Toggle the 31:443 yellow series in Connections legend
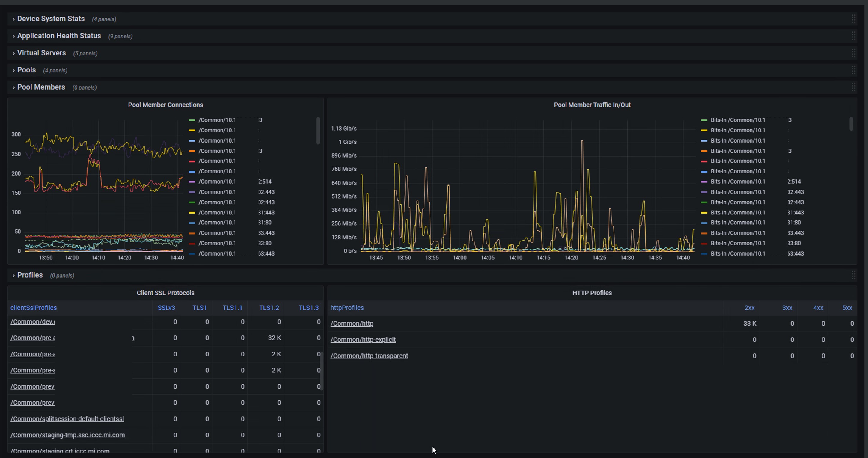 (x=232, y=212)
